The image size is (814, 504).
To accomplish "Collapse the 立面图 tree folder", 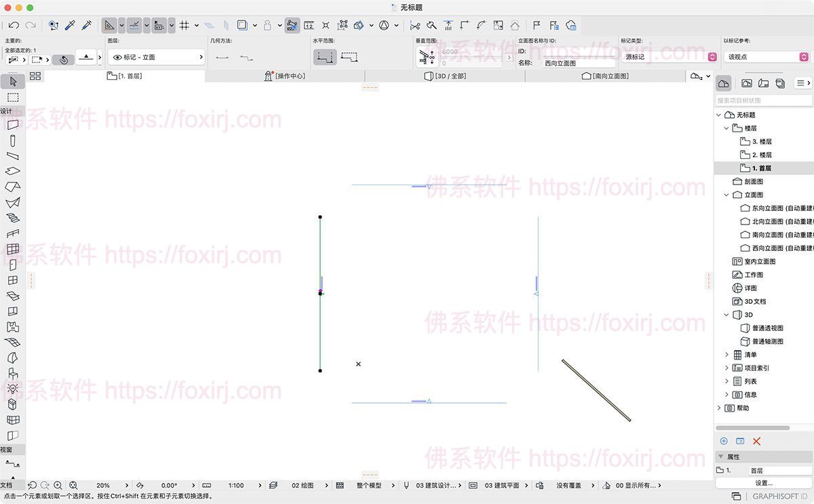I will [x=726, y=195].
